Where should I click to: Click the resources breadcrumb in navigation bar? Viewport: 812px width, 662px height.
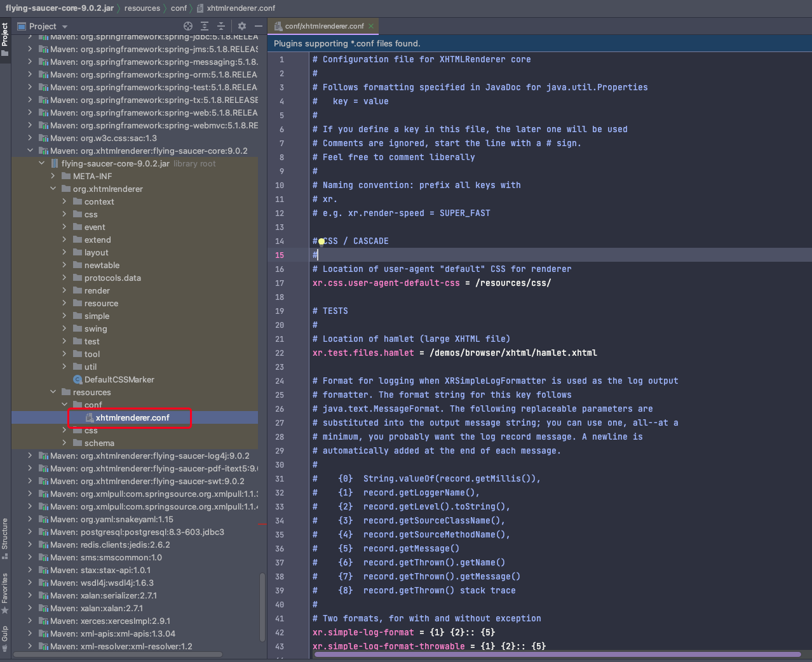pyautogui.click(x=142, y=8)
